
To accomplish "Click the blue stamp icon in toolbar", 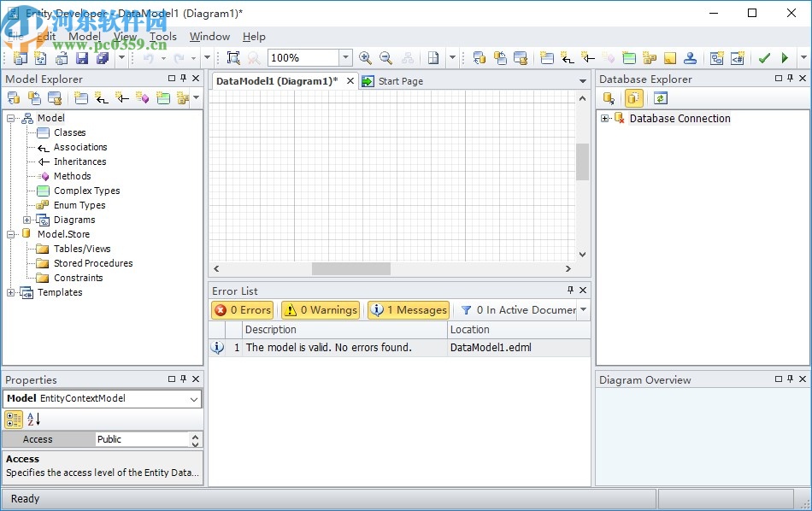I will click(x=691, y=58).
